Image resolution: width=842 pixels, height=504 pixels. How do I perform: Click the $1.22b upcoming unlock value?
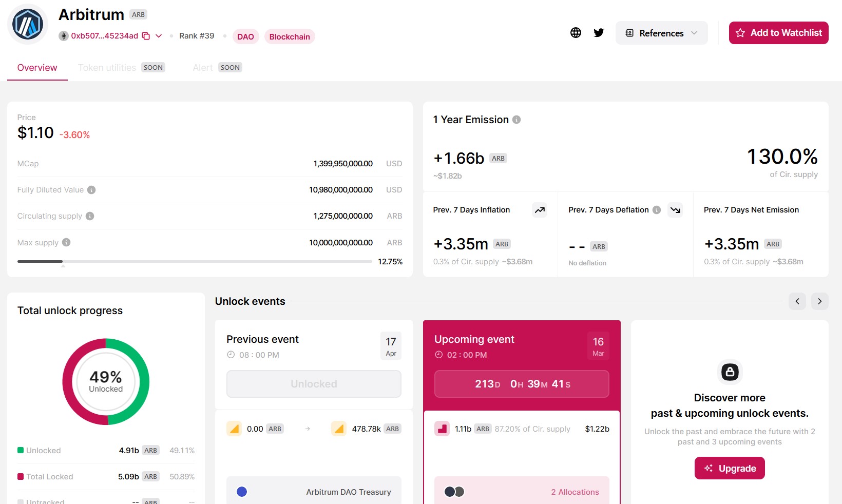pyautogui.click(x=597, y=429)
